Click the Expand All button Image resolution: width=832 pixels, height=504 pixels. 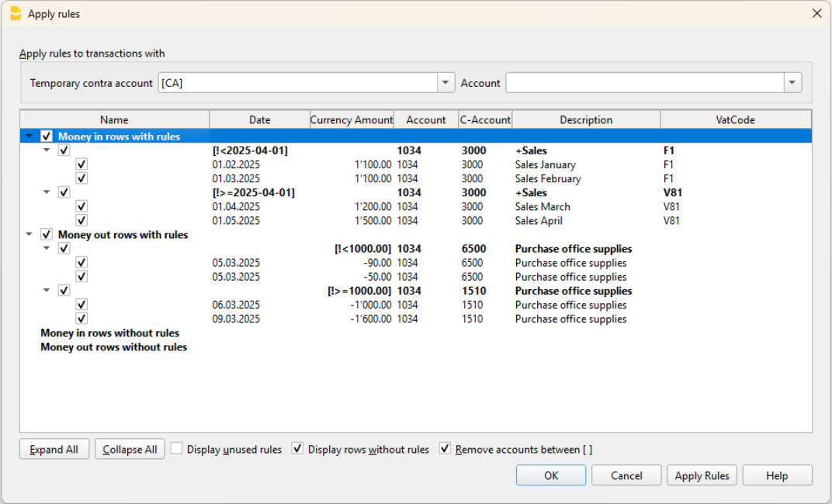coord(54,449)
